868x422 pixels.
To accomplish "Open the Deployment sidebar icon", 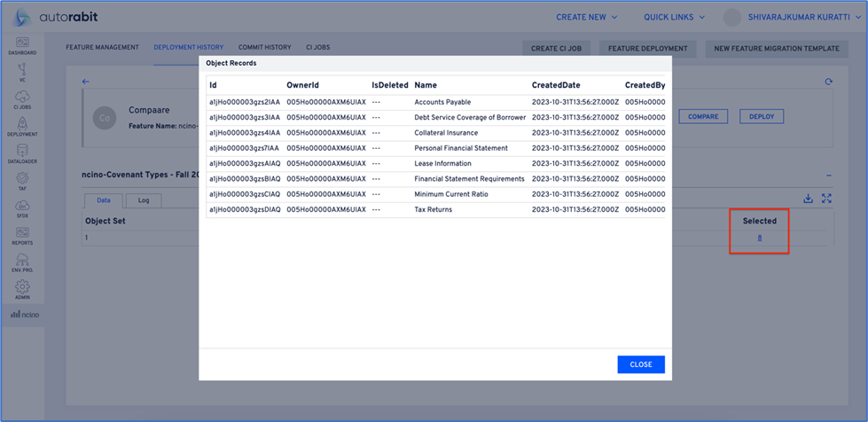I will (x=22, y=126).
